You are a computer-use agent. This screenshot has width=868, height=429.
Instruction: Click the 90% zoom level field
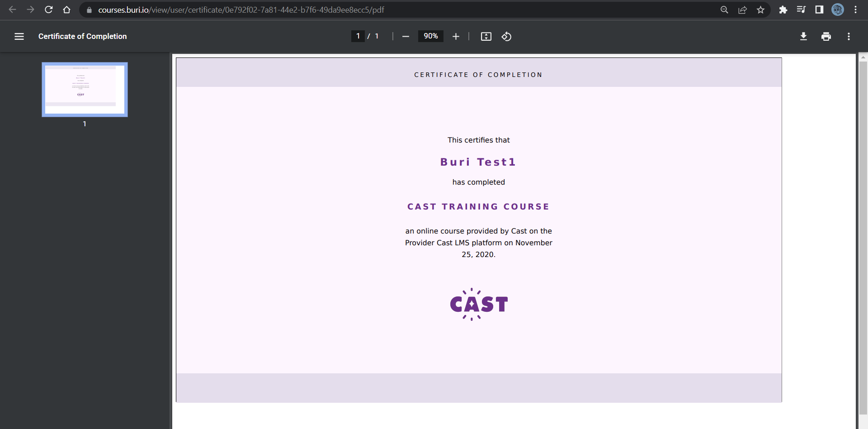430,36
